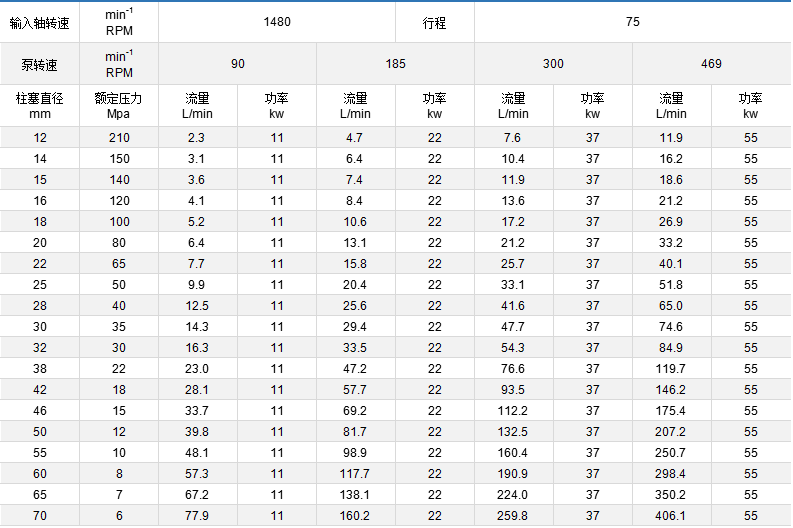
Task: Click the 泵转速 row header
Action: tap(40, 64)
